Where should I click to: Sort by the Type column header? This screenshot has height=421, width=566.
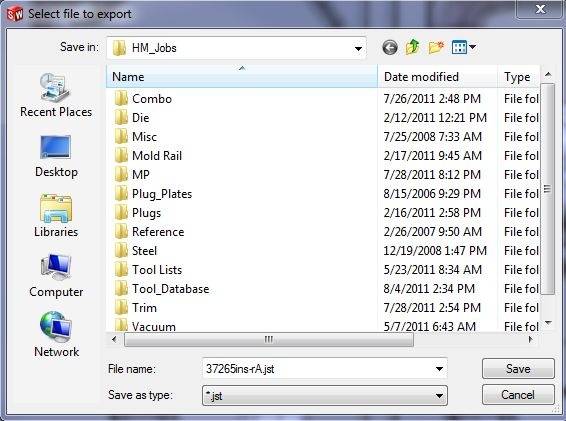pyautogui.click(x=519, y=77)
